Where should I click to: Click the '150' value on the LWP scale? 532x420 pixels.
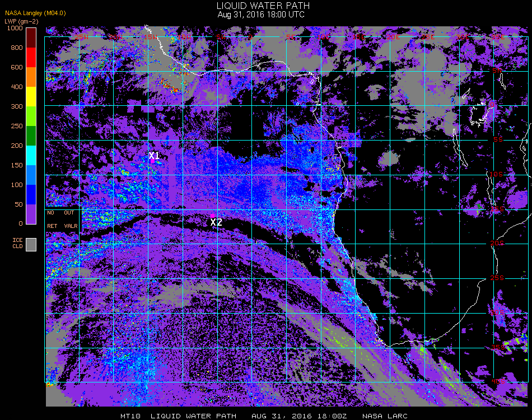[17, 165]
